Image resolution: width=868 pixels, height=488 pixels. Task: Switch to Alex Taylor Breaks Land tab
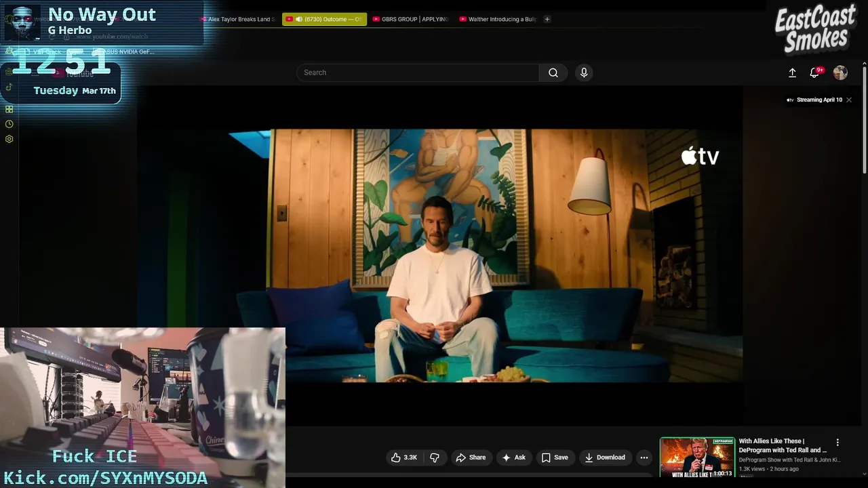click(x=237, y=19)
